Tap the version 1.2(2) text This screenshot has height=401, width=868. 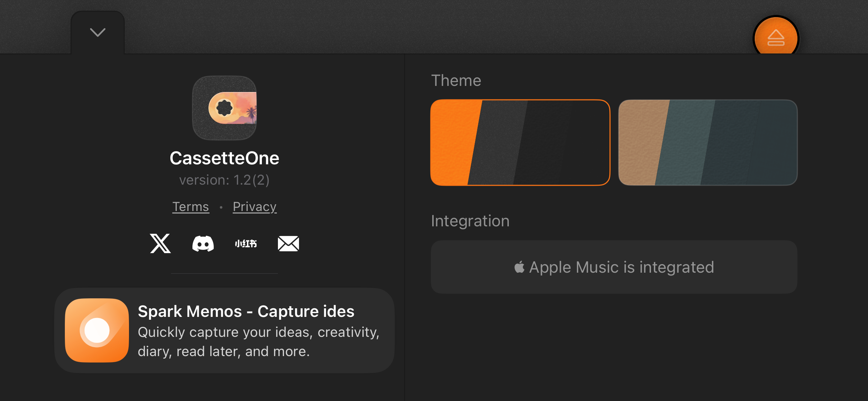224,180
